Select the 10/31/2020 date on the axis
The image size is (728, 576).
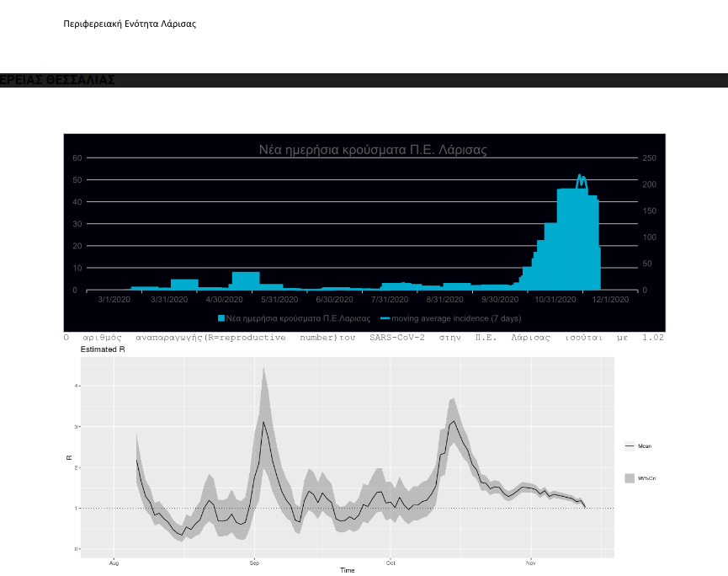coord(555,300)
